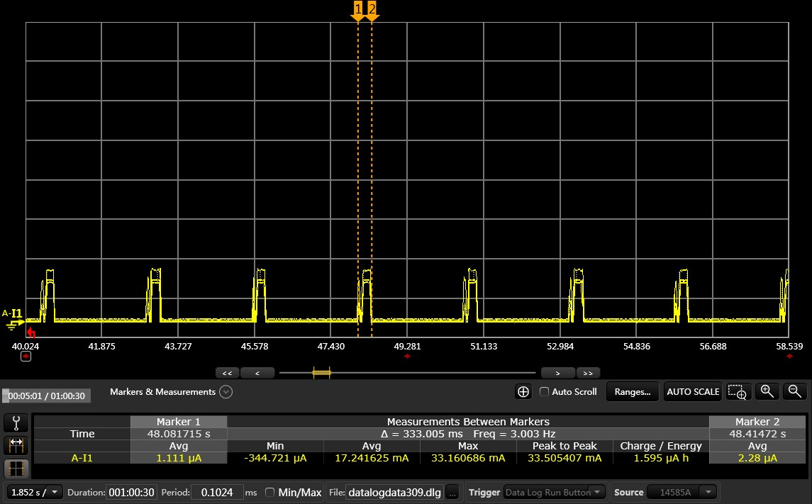
Task: Jump far forward with the >> button
Action: click(x=589, y=373)
